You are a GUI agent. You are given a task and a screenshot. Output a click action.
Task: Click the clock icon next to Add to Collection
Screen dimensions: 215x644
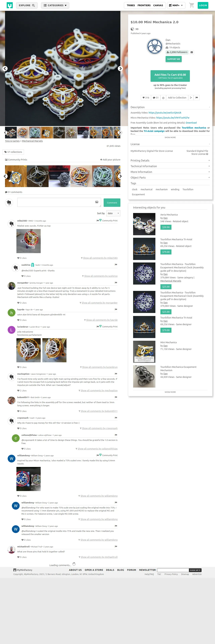(x=163, y=98)
